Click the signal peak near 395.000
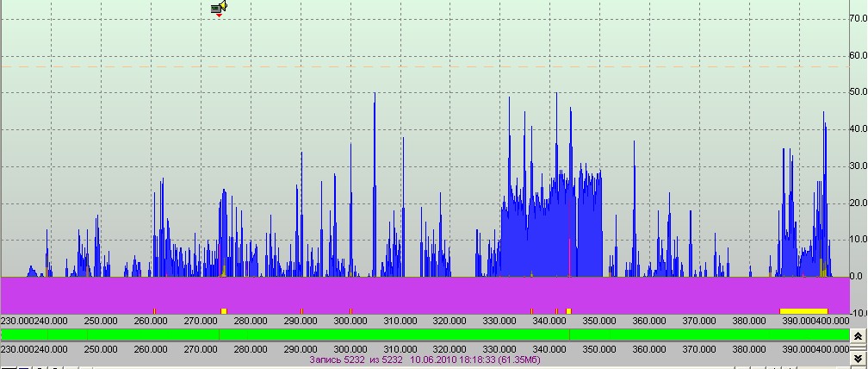This screenshot has width=868, height=369. pyautogui.click(x=824, y=194)
